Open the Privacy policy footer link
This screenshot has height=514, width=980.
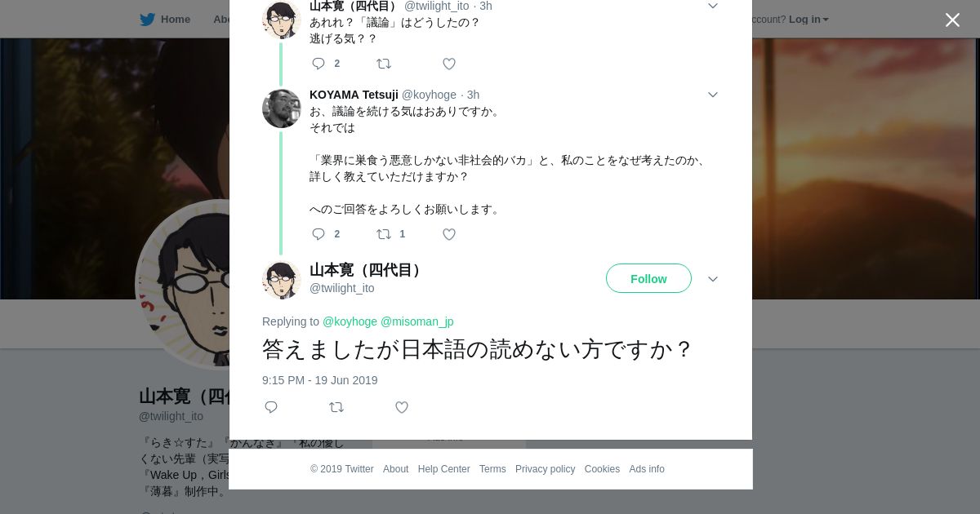coord(545,469)
